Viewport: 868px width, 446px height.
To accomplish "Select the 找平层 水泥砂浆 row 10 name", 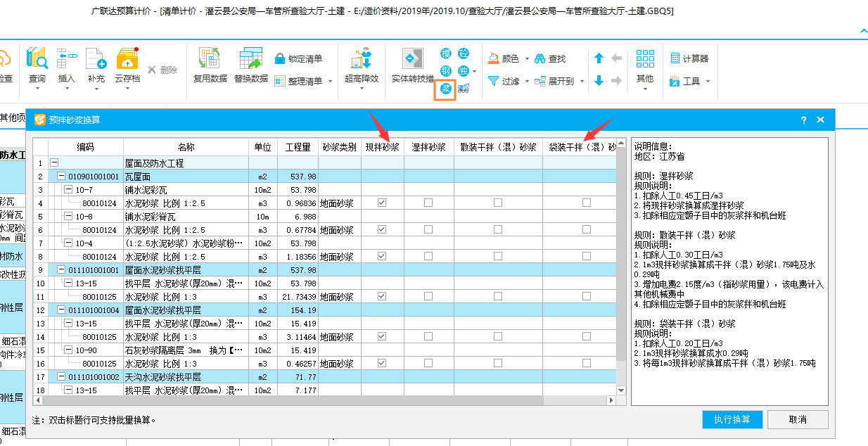I will coord(186,283).
